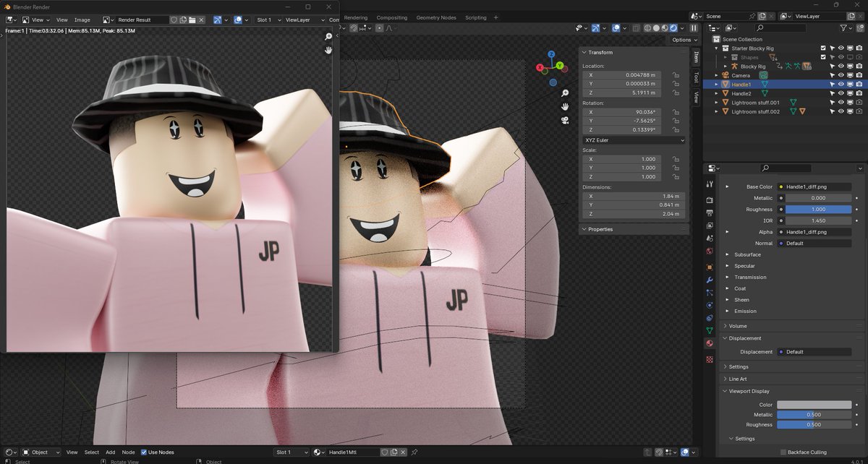Click the Viewport Display Color swatch

[x=814, y=405]
